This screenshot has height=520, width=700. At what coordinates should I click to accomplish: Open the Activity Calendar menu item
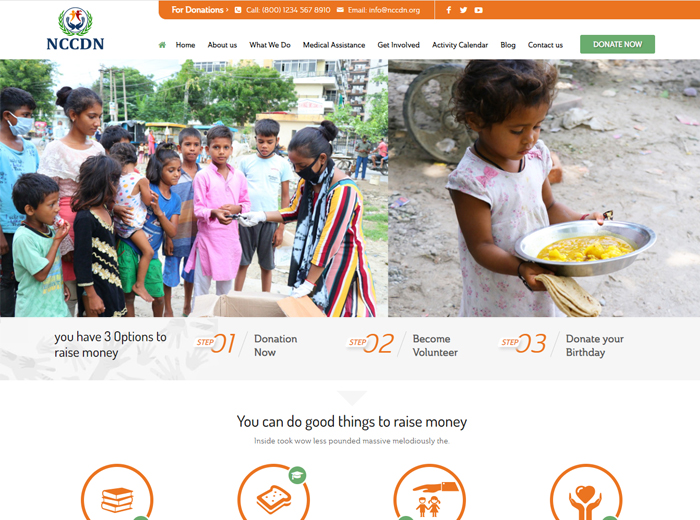pos(460,45)
